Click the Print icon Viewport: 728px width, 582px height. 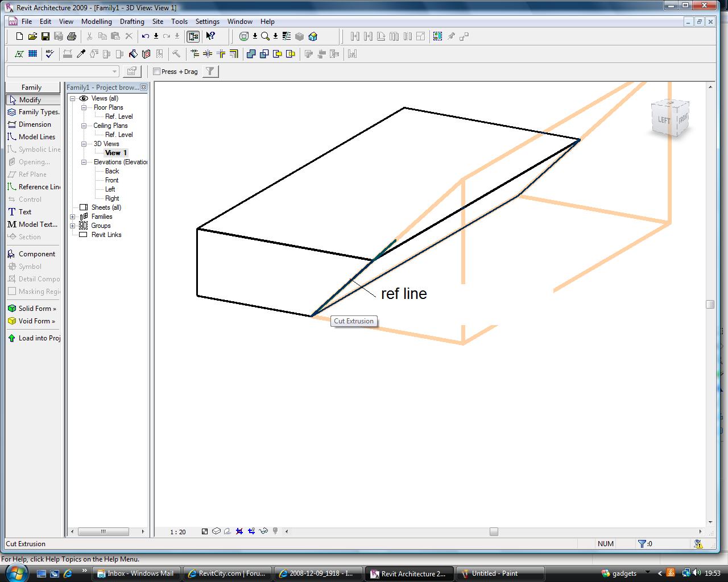coord(72,36)
